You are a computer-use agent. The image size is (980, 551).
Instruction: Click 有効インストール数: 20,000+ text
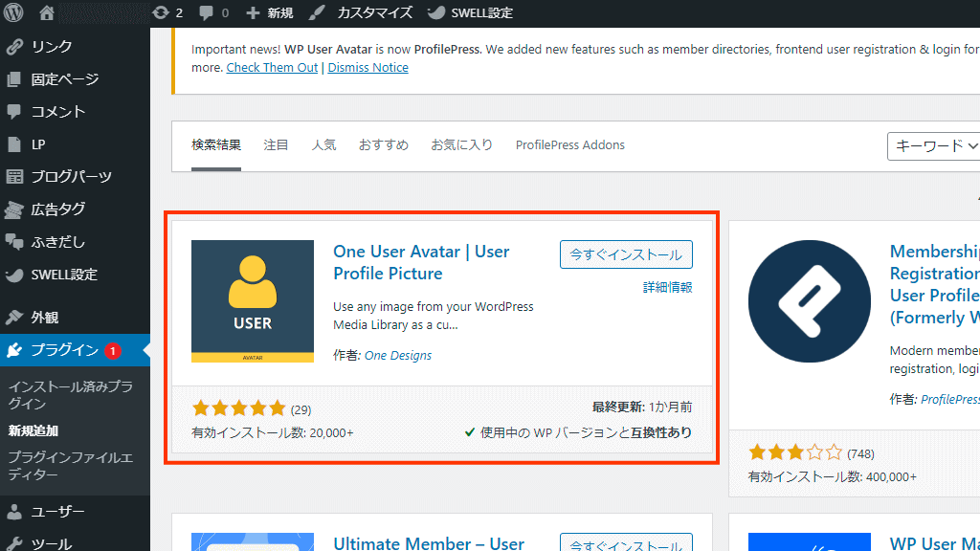[x=273, y=433]
